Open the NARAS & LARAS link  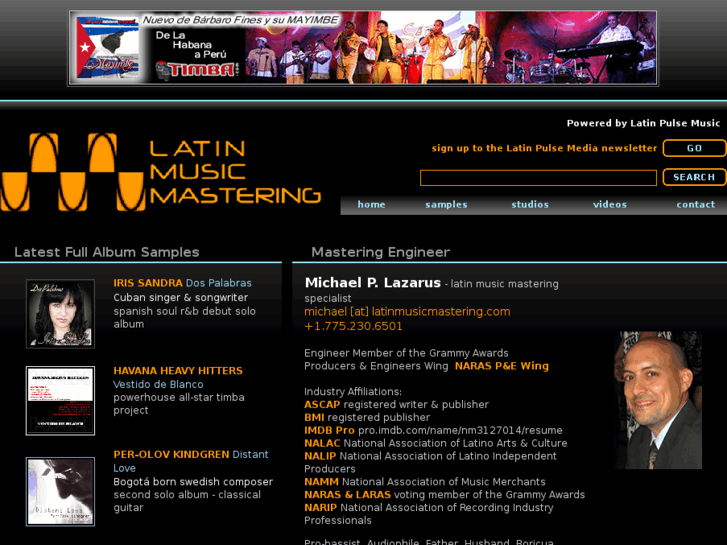347,495
